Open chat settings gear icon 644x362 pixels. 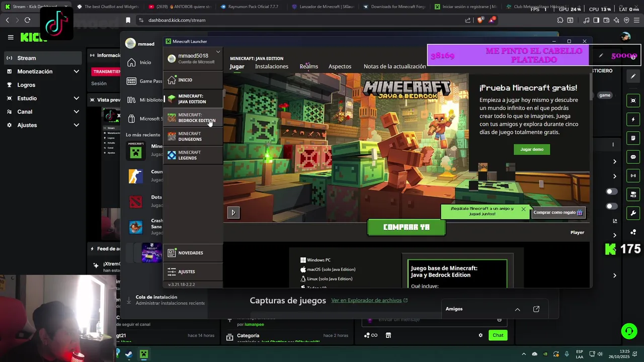(x=480, y=335)
